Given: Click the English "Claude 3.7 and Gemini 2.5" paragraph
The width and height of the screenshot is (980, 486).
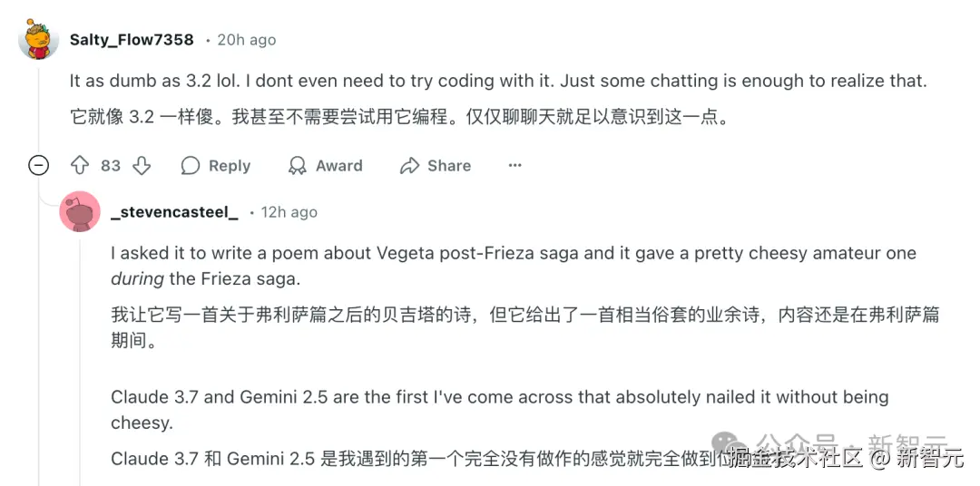Looking at the screenshot, I should pyautogui.click(x=499, y=409).
